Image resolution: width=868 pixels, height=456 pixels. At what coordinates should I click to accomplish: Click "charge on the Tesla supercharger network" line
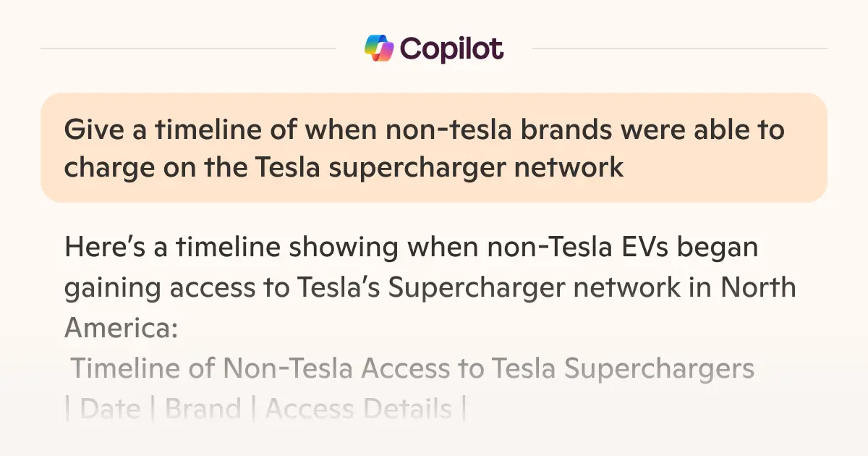(x=344, y=167)
